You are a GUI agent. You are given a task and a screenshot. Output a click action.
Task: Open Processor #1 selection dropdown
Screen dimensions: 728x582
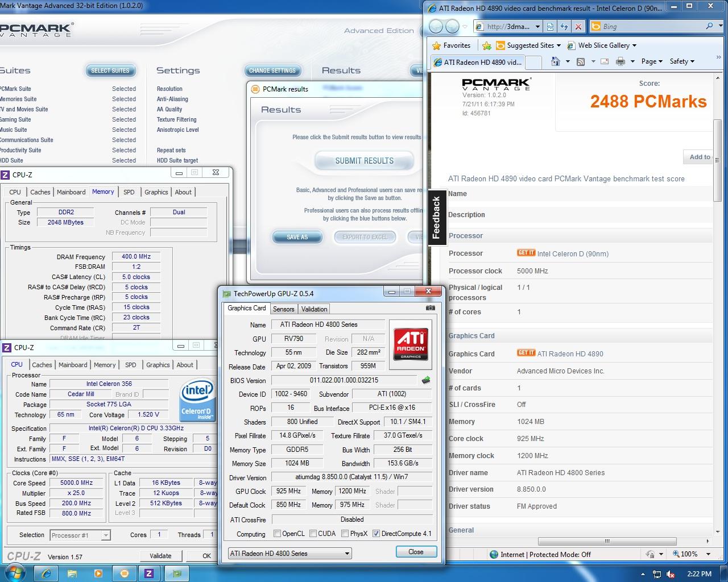tap(80, 535)
